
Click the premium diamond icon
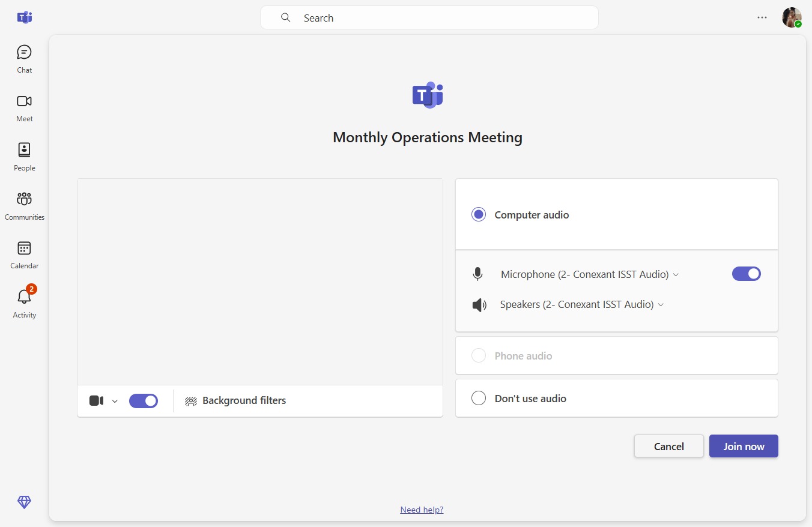coord(25,502)
